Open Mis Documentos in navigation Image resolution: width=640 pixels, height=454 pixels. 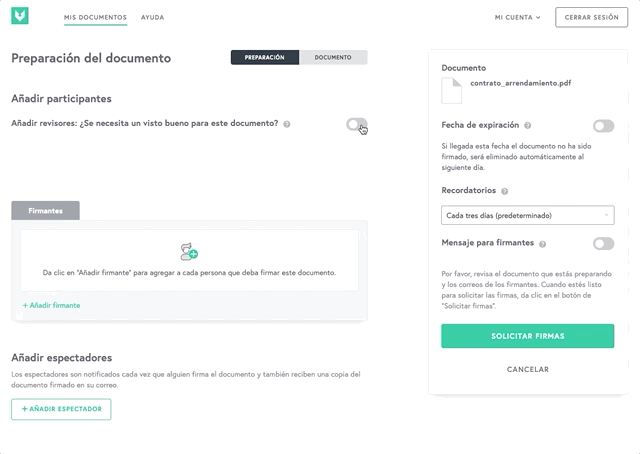pos(95,18)
